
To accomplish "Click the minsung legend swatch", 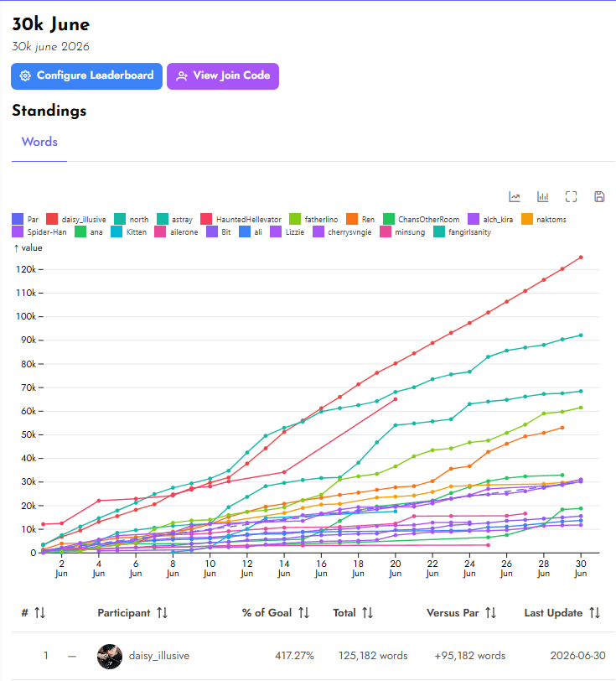I will [x=386, y=232].
